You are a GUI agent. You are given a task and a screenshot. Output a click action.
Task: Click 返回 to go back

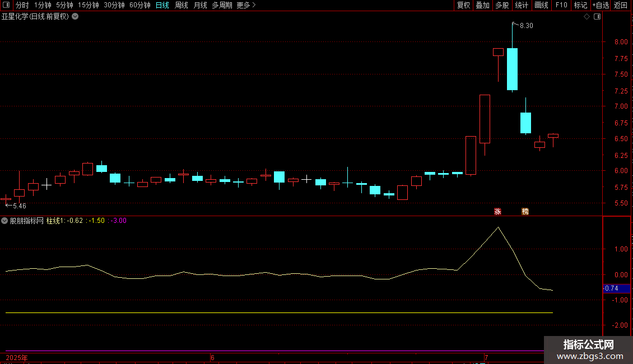point(621,5)
